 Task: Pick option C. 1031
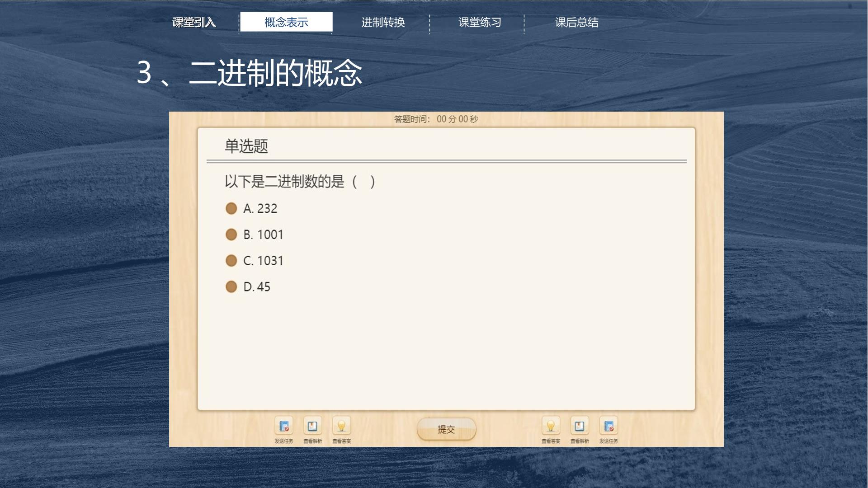pos(255,261)
